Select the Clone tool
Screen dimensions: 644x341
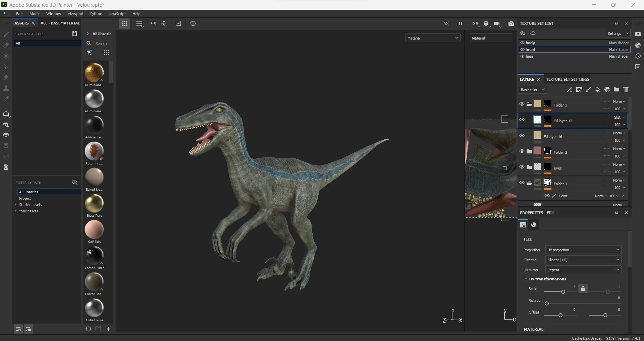(6, 88)
